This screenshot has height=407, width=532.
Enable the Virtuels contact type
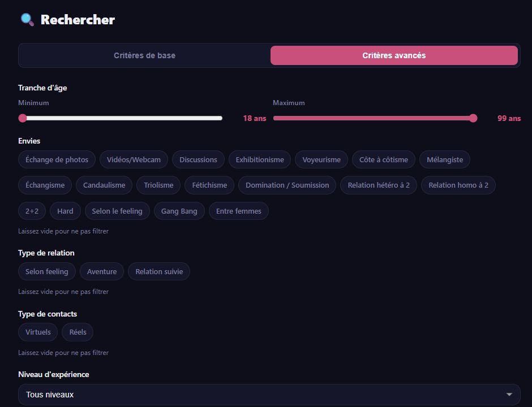point(38,332)
